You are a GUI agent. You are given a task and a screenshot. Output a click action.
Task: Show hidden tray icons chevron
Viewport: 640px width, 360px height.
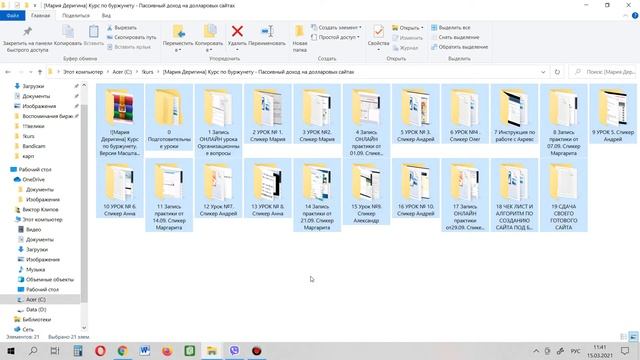[536, 351]
